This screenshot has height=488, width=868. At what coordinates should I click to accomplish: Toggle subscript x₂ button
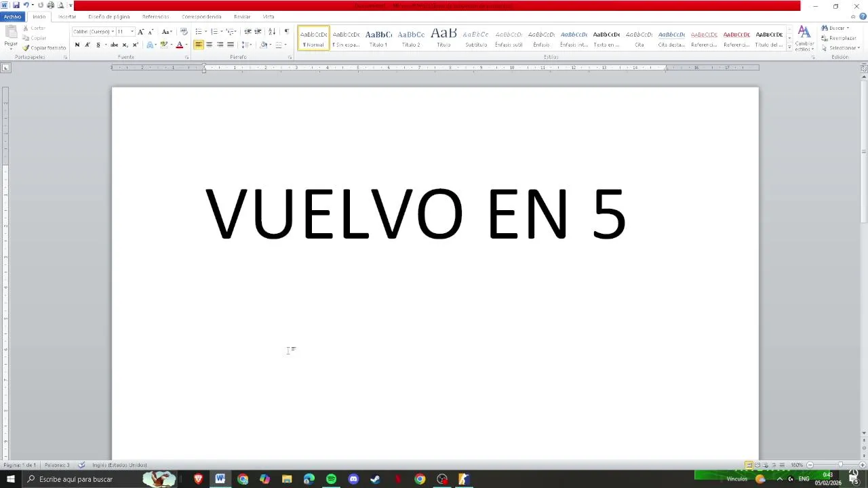tap(125, 45)
